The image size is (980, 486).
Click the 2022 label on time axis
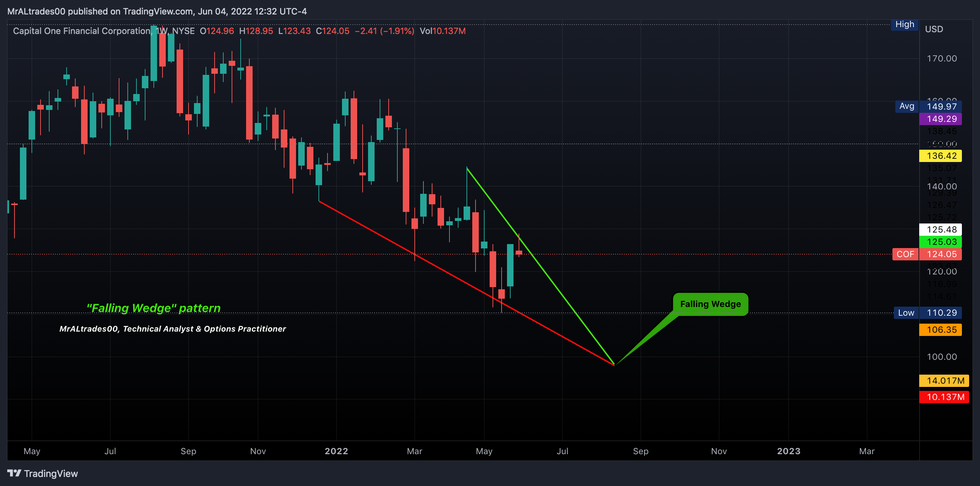336,451
